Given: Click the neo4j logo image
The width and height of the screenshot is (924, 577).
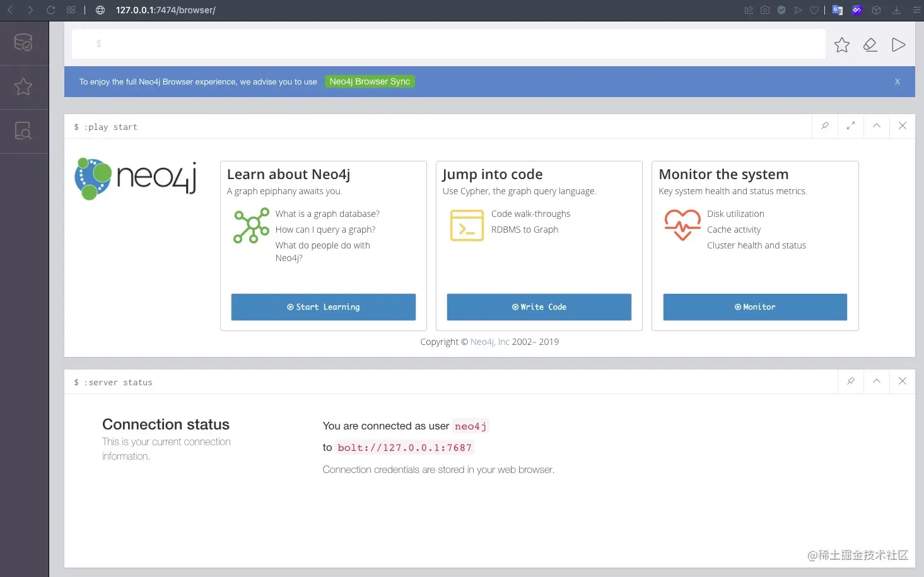Looking at the screenshot, I should click(x=136, y=179).
